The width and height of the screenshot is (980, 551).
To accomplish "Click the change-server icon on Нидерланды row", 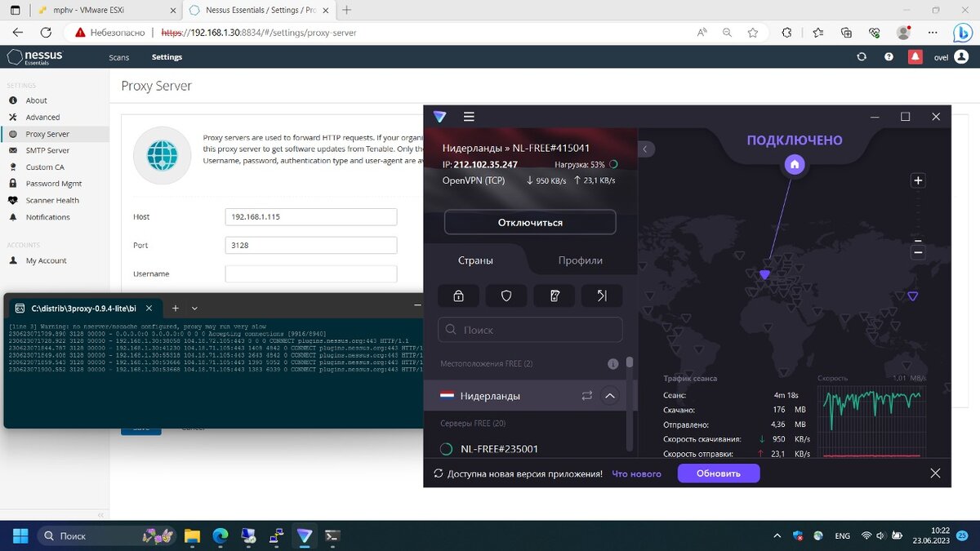I will [x=586, y=396].
